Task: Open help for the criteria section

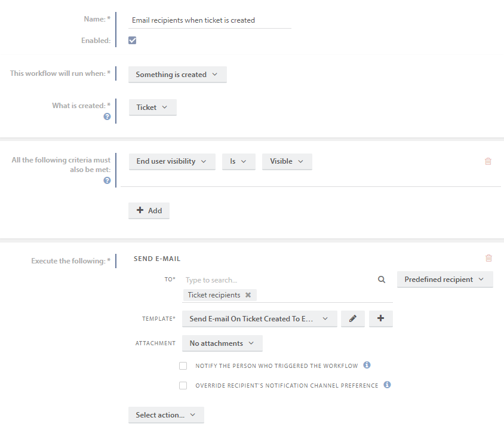Action: tap(107, 180)
